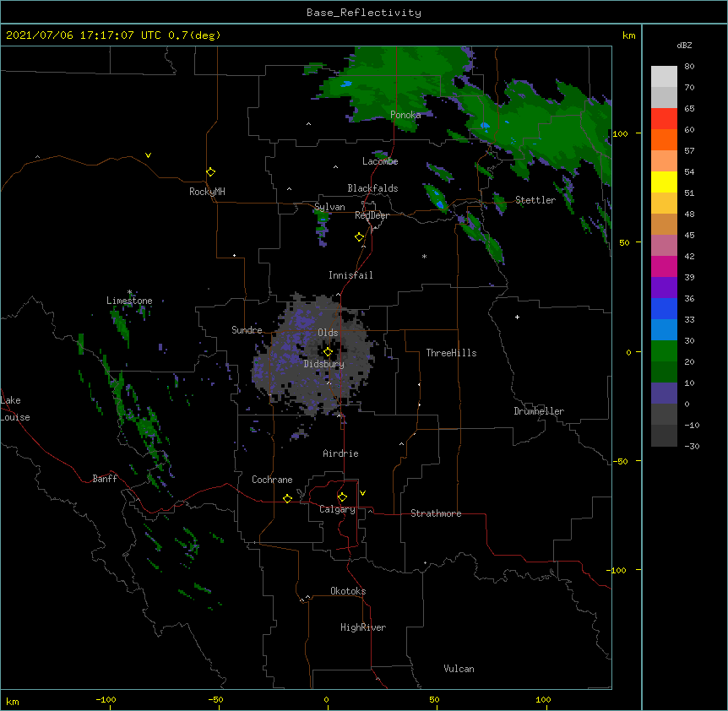728x711 pixels.
Task: Click the yellow V marker east of Calgary
Action: click(x=362, y=493)
